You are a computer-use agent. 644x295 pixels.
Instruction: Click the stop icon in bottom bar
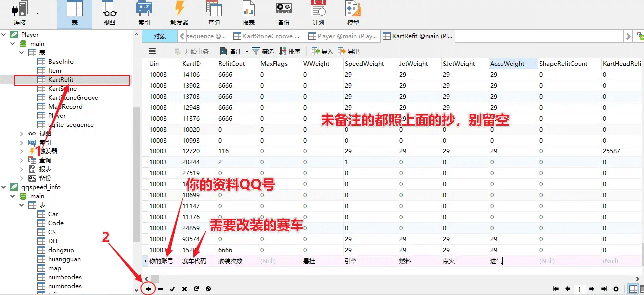point(208,289)
